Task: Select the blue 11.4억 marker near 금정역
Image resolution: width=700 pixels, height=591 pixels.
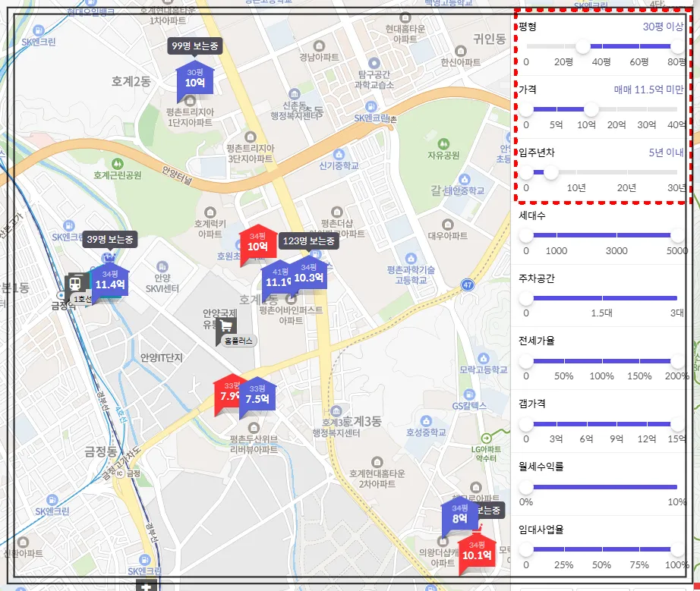Action: [x=111, y=283]
